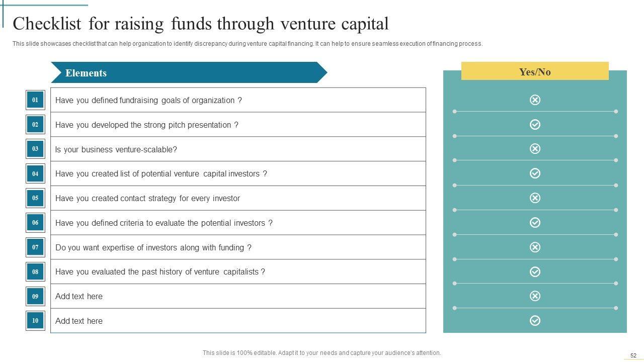The height and width of the screenshot is (362, 644).
Task: Click the yellow Yes/No header label
Action: 535,72
